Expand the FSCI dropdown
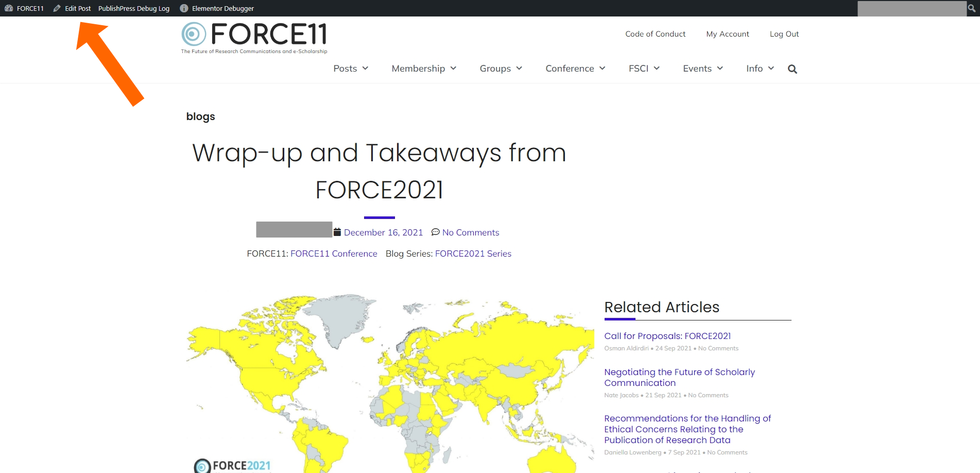This screenshot has width=980, height=473. 644,69
